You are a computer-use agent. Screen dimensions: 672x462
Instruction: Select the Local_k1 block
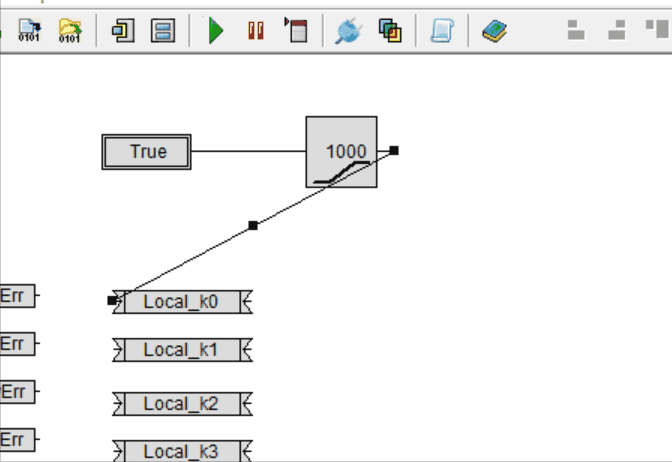click(182, 350)
